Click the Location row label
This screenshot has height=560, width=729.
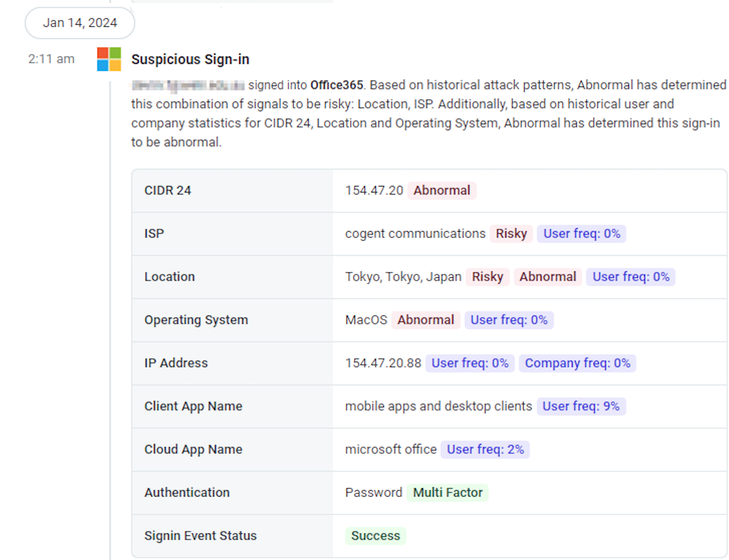click(x=169, y=277)
